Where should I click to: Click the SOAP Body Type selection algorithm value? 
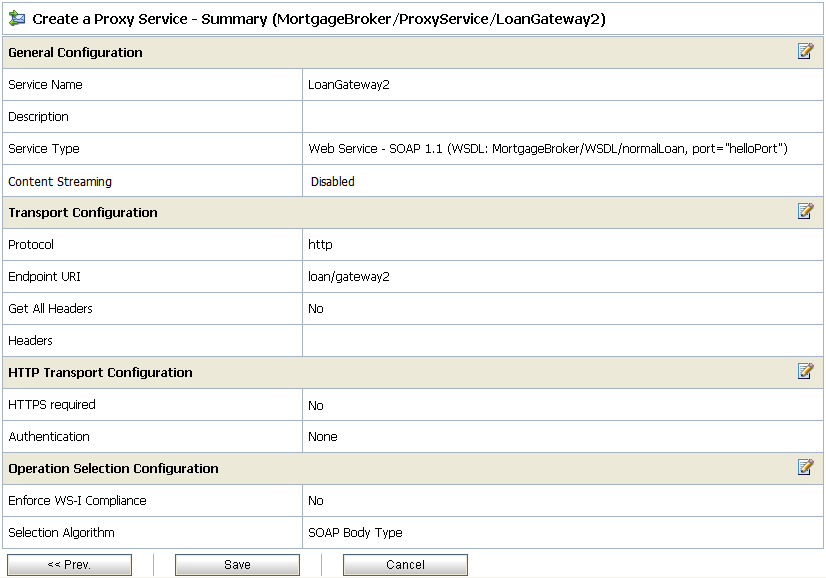click(355, 533)
